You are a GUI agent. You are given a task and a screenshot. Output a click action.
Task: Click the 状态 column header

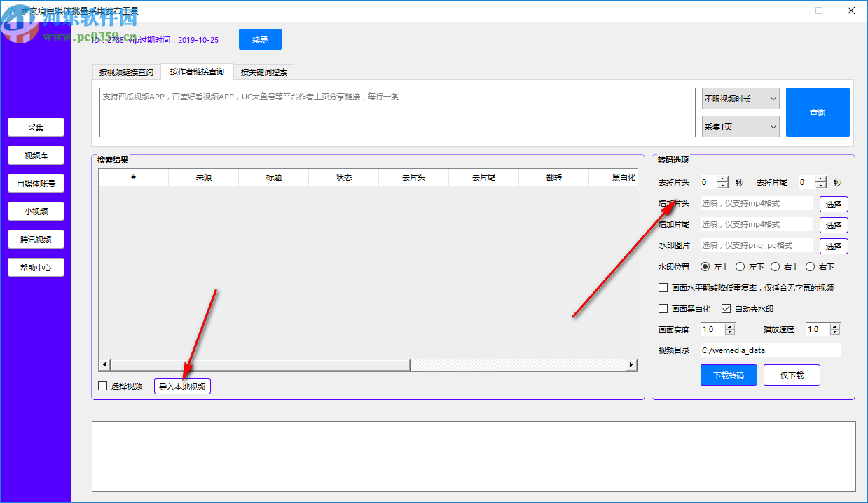coord(344,177)
